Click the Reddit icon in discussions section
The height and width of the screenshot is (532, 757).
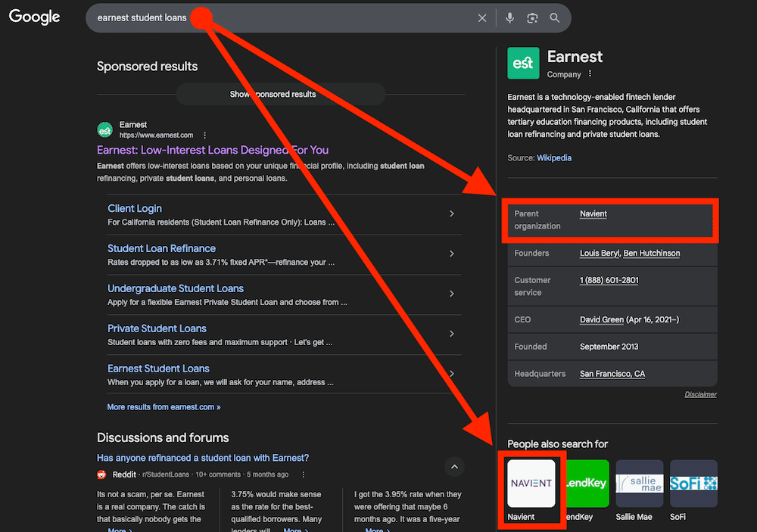[101, 474]
